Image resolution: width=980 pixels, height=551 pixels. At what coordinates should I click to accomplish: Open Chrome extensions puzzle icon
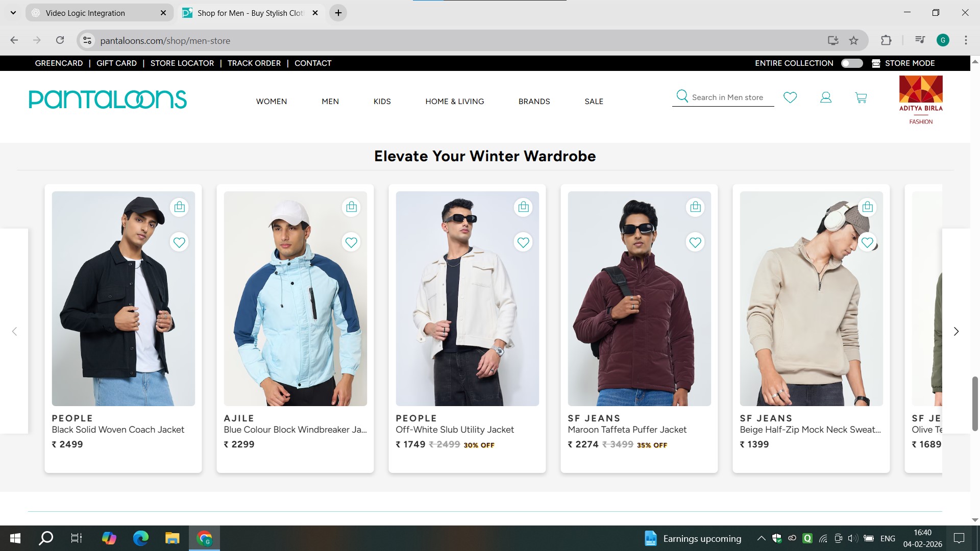coord(886,40)
